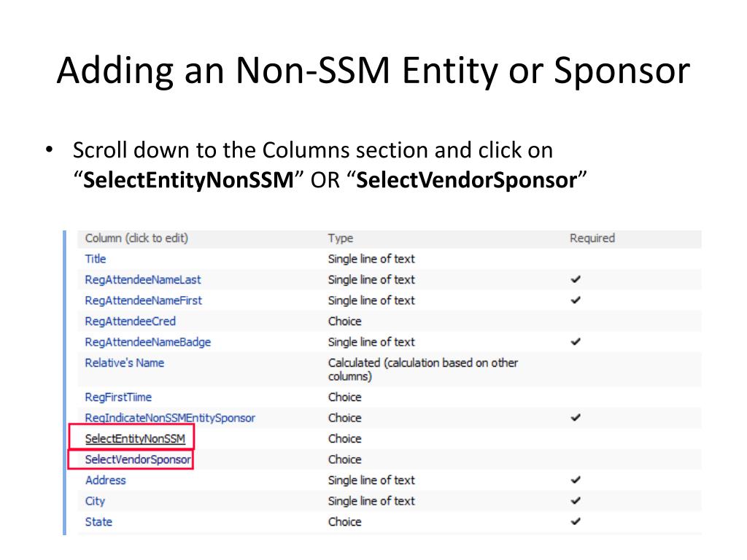Select the RegAttendeeNameBadge column link
Image resolution: width=747 pixels, height=560 pixels.
[148, 342]
